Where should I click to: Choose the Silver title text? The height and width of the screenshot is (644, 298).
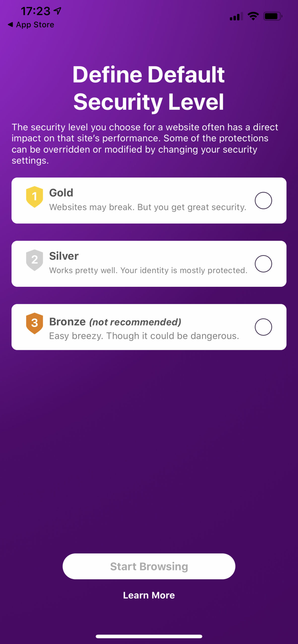pos(64,256)
